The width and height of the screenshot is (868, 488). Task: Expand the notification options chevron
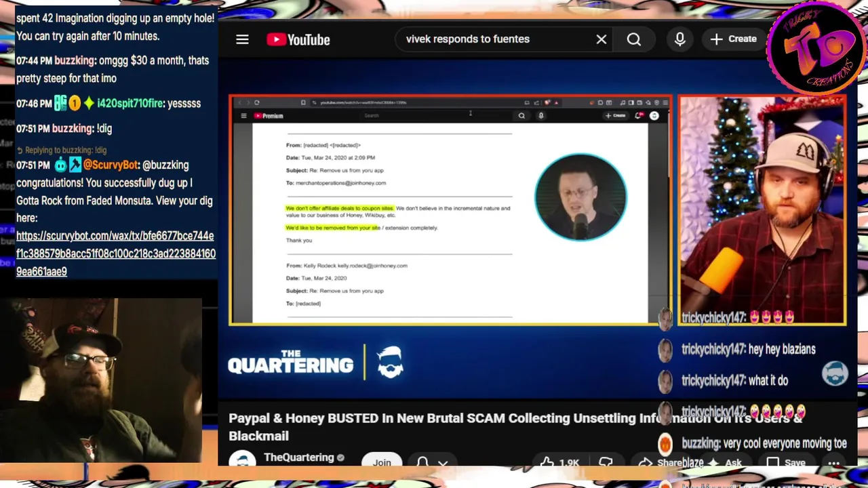point(443,464)
